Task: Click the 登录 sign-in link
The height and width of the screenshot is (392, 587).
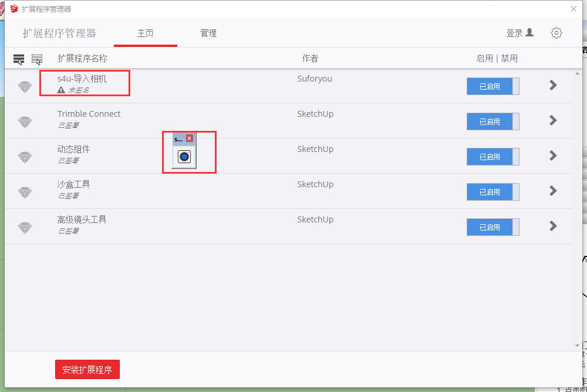Action: click(x=519, y=33)
